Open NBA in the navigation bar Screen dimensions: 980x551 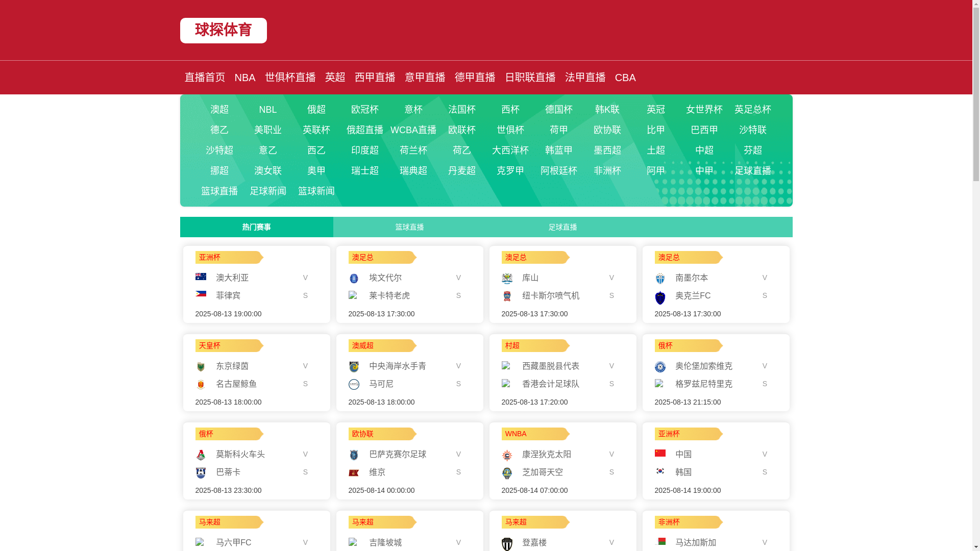click(x=245, y=78)
